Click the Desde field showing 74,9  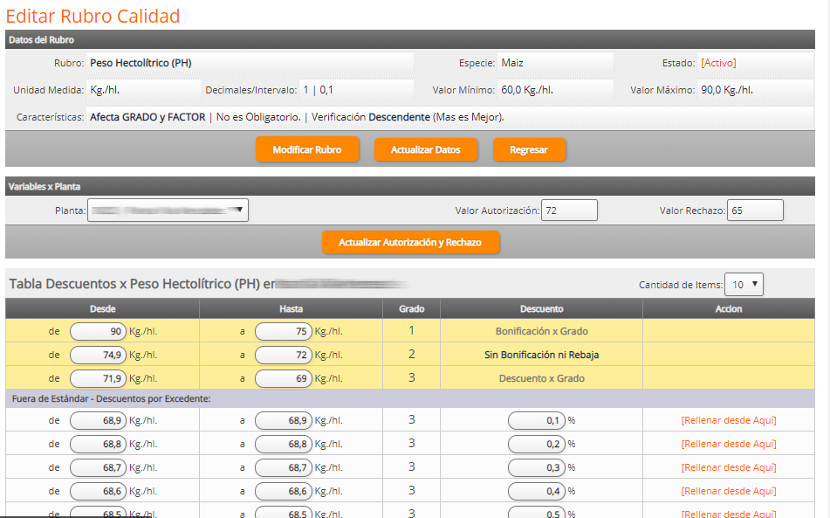tap(98, 355)
